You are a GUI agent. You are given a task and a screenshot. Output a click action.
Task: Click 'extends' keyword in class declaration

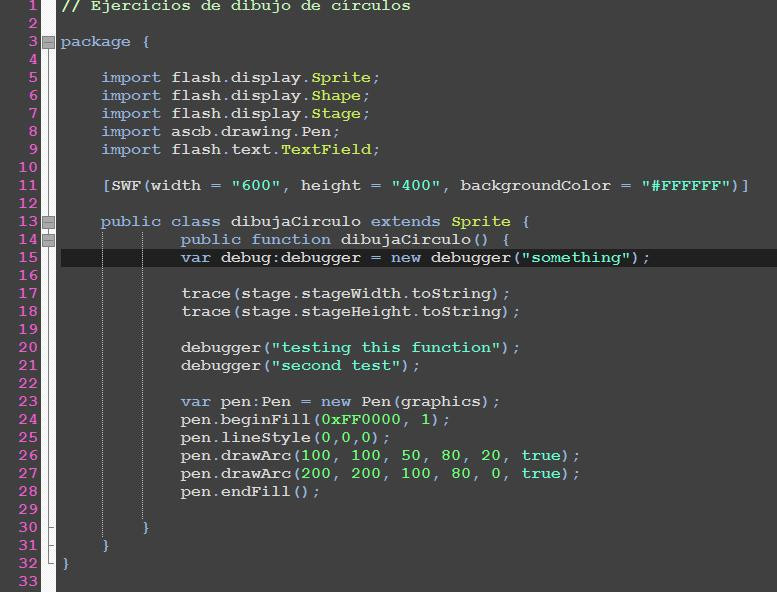405,221
